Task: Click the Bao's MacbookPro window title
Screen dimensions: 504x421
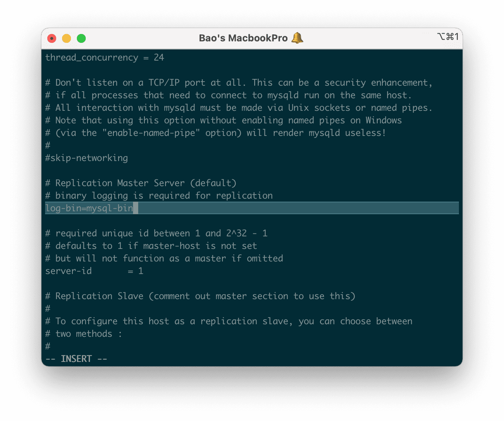Action: (x=243, y=38)
